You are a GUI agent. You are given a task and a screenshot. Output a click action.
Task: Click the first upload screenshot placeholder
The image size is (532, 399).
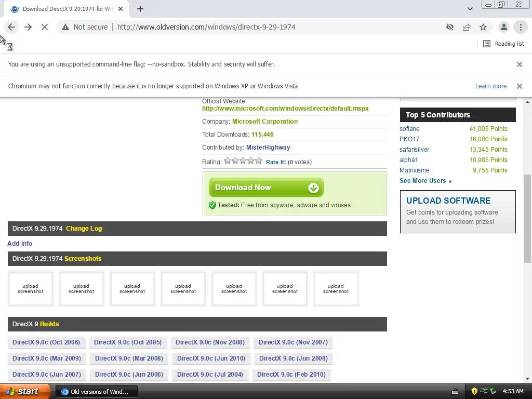coord(31,289)
